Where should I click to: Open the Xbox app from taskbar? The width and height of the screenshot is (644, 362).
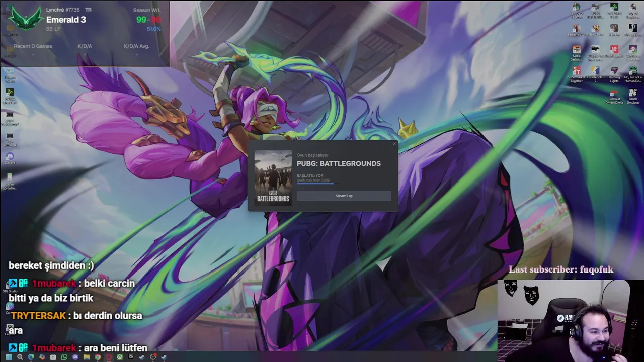120,357
